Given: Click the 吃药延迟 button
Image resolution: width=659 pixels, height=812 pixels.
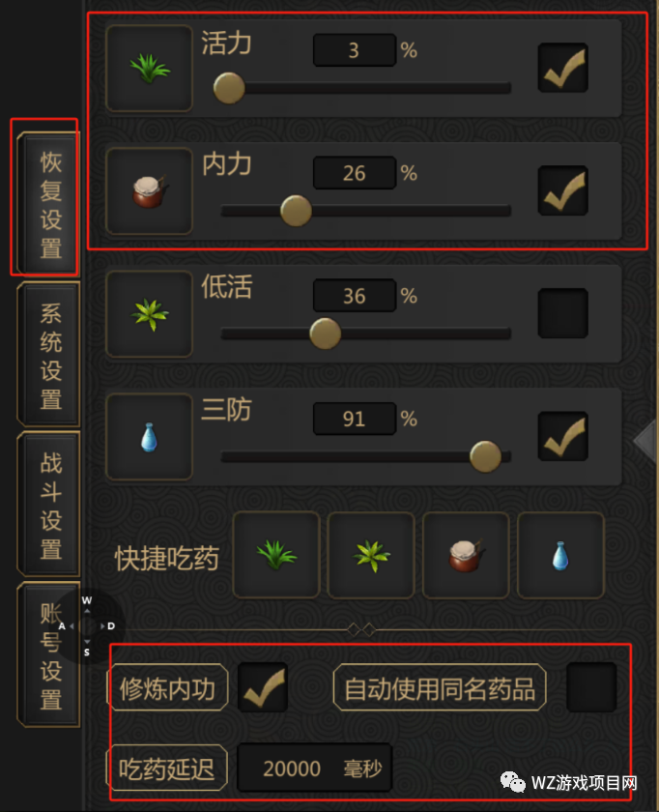Looking at the screenshot, I should pos(167,768).
